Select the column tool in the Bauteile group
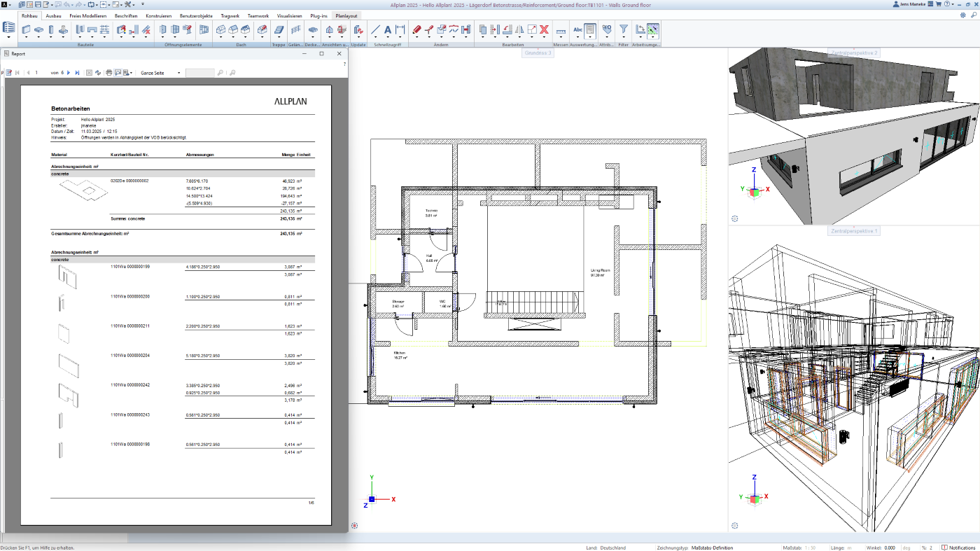 point(50,29)
